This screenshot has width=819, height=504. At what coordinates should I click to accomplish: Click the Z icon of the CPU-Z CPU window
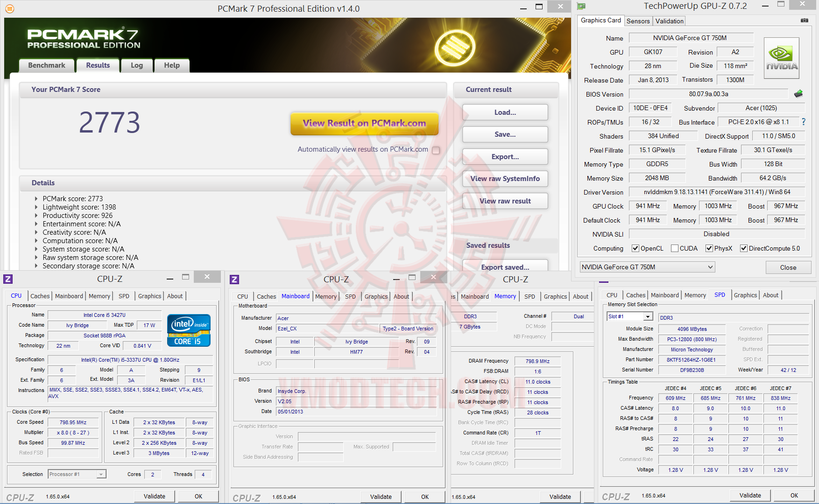coord(8,279)
